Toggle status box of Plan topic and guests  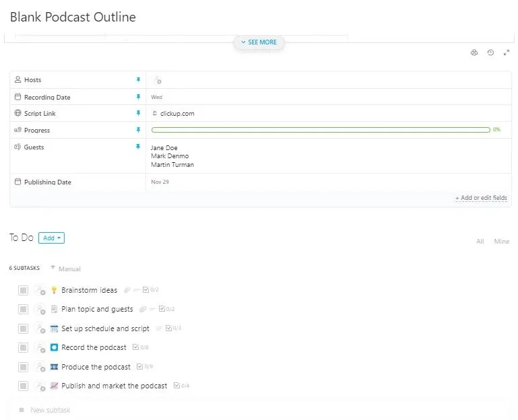click(x=23, y=310)
